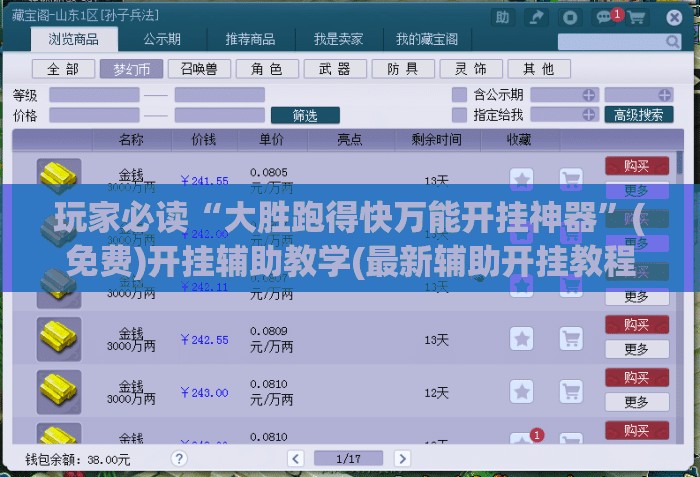Click the round record icon in title bar
700x477 pixels.
point(570,17)
